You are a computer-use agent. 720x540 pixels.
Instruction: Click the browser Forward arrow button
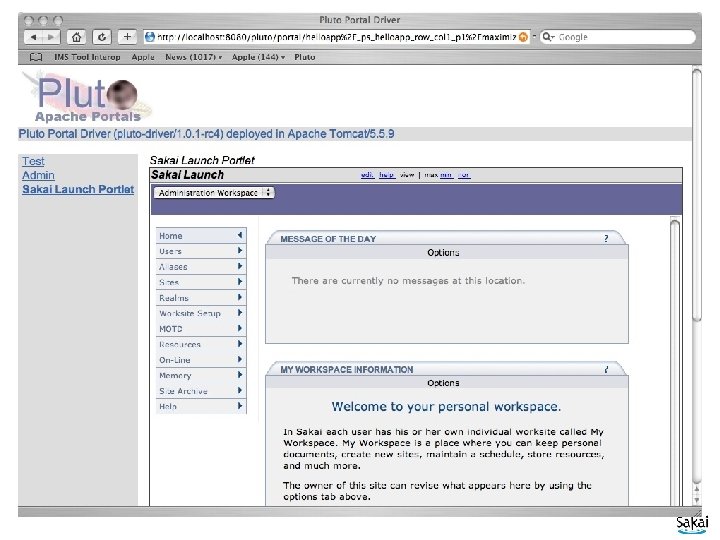click(x=51, y=37)
